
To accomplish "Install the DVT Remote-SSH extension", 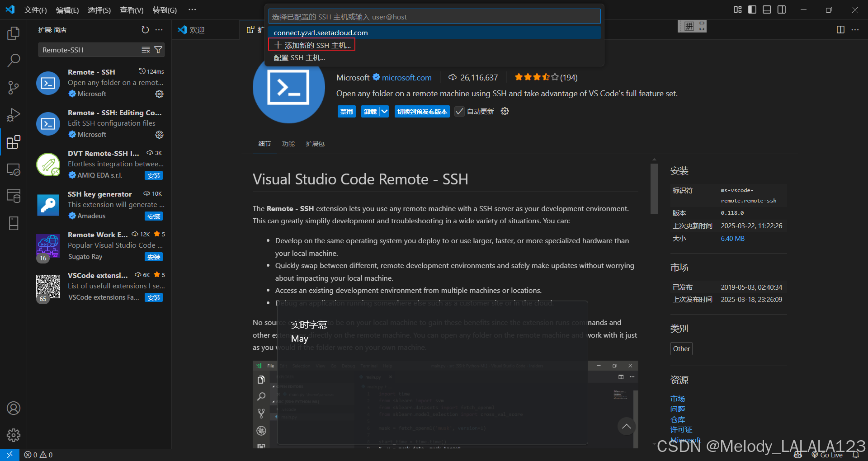I will pos(154,176).
